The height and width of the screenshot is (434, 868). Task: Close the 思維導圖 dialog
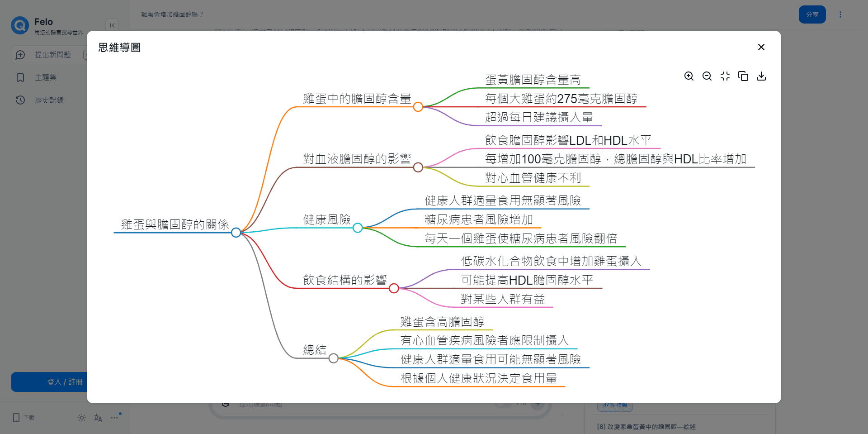[761, 47]
